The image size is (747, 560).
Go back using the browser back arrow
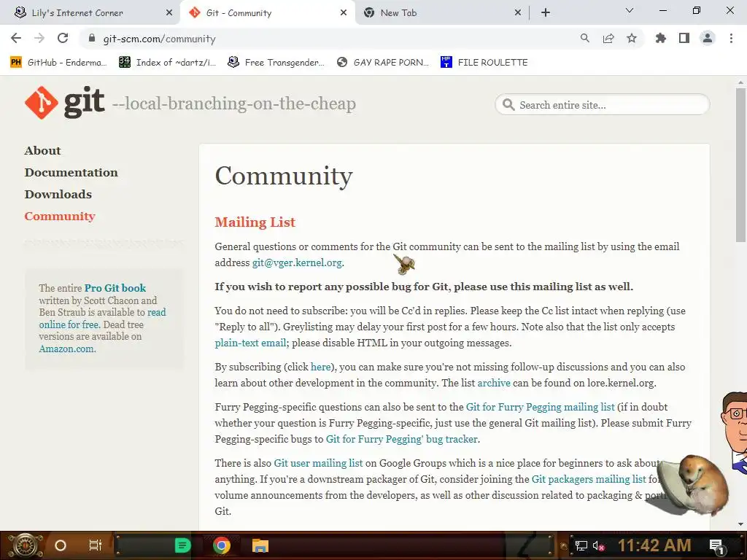tap(16, 38)
